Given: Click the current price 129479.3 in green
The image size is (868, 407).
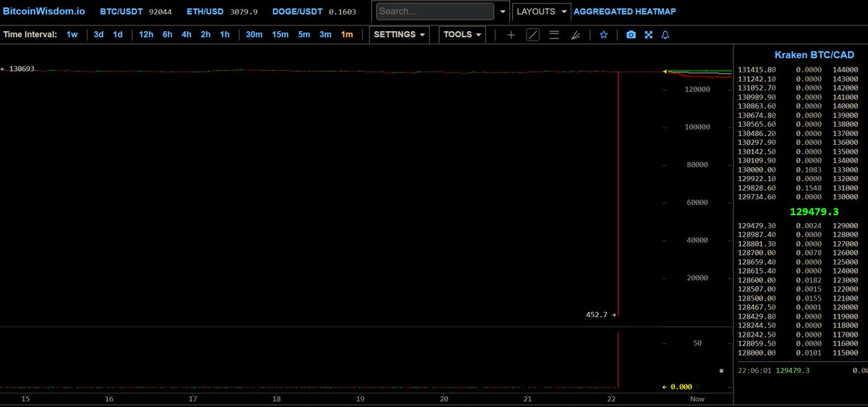Looking at the screenshot, I should 814,212.
